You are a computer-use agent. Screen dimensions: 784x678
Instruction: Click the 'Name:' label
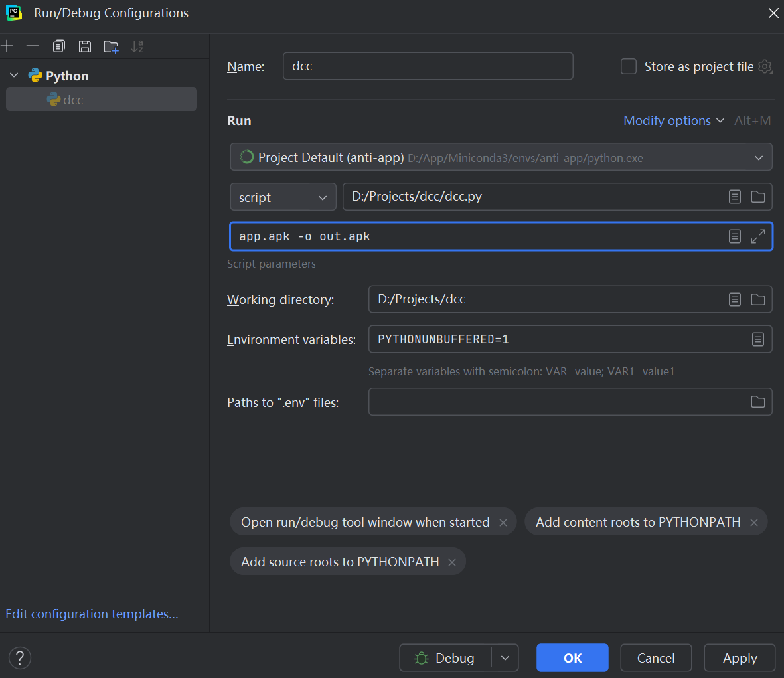pyautogui.click(x=246, y=66)
